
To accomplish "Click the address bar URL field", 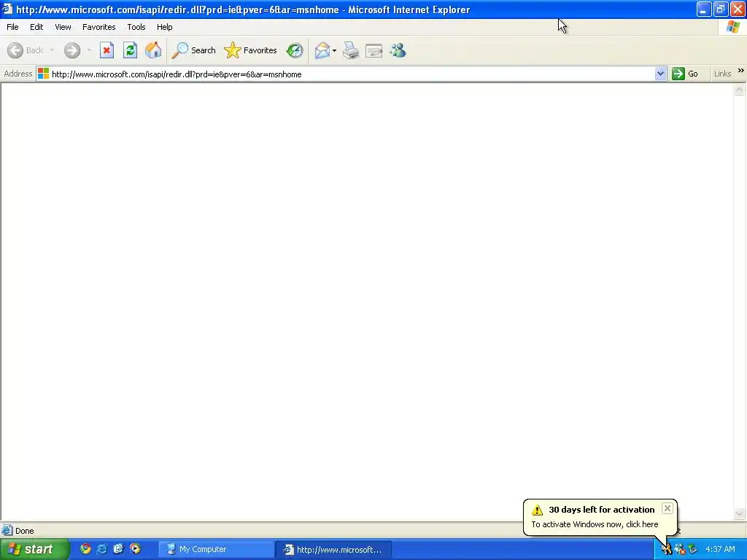I will click(x=352, y=74).
